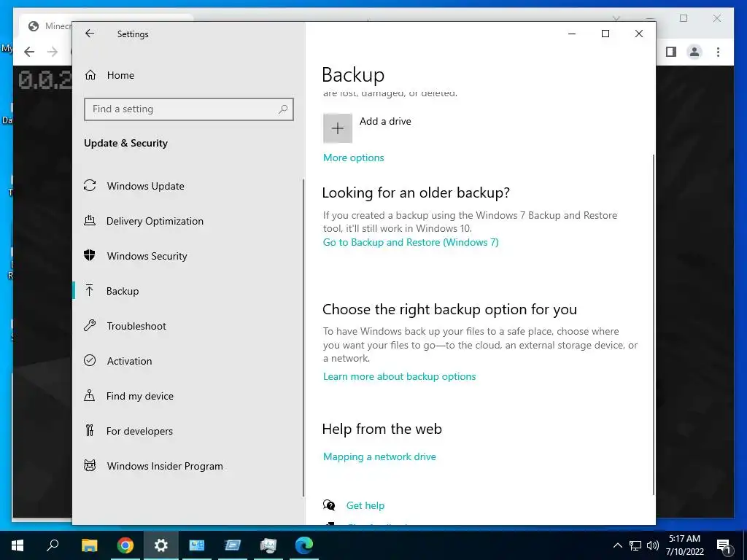
Task: Open Find my device settings
Action: pos(139,396)
